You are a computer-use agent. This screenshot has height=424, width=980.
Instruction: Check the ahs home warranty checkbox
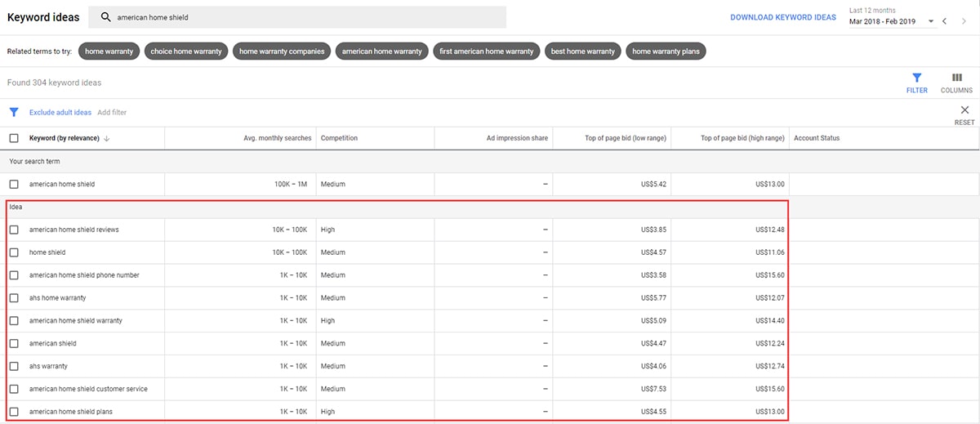[14, 298]
